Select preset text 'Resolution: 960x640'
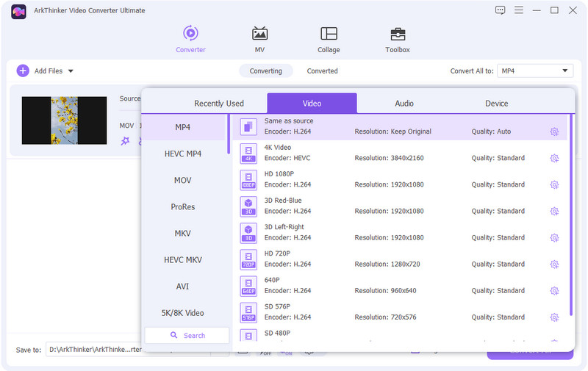Viewport: 588px width, 371px height. coord(385,291)
